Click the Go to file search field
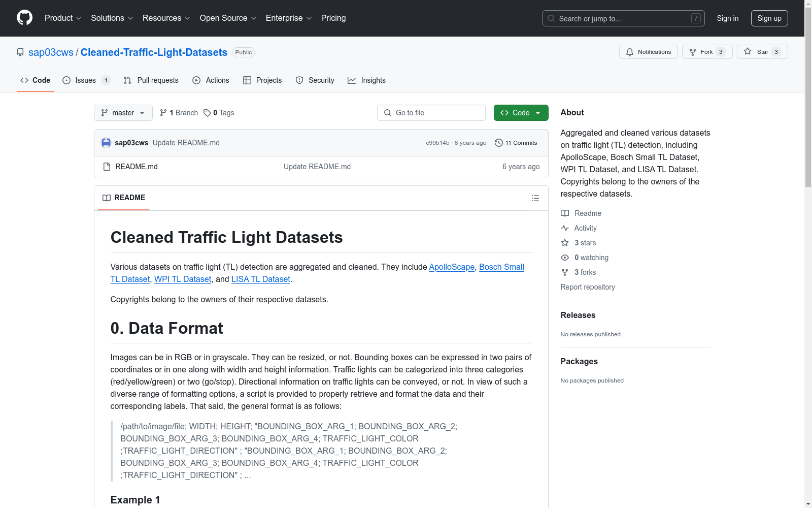Image resolution: width=812 pixels, height=508 pixels. pyautogui.click(x=431, y=113)
